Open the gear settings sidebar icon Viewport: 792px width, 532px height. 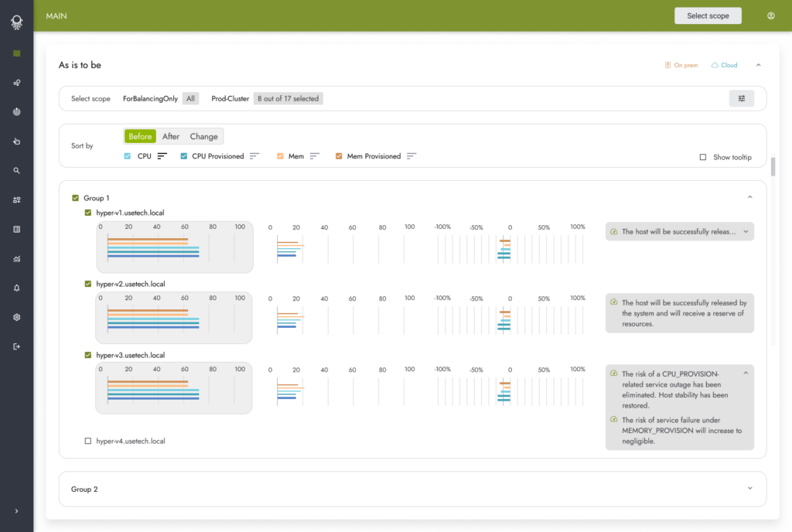click(17, 318)
